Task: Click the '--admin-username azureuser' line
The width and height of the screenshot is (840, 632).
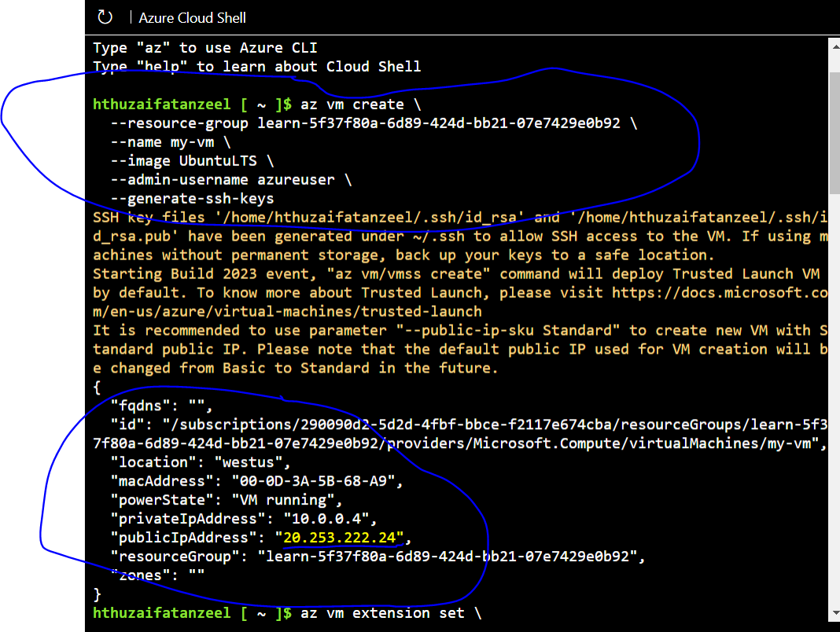Action: coord(231,179)
